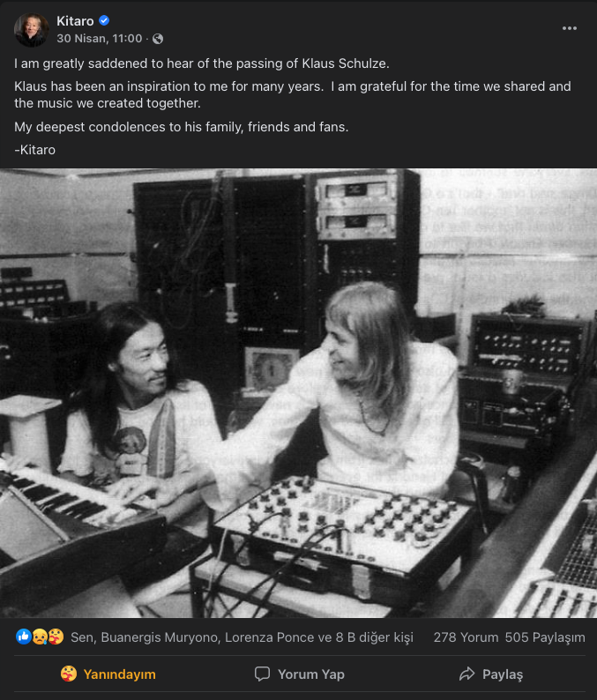Open the post timestamp 30 Nisan, 11:00
Image resolution: width=597 pixels, height=700 pixels.
(x=99, y=39)
